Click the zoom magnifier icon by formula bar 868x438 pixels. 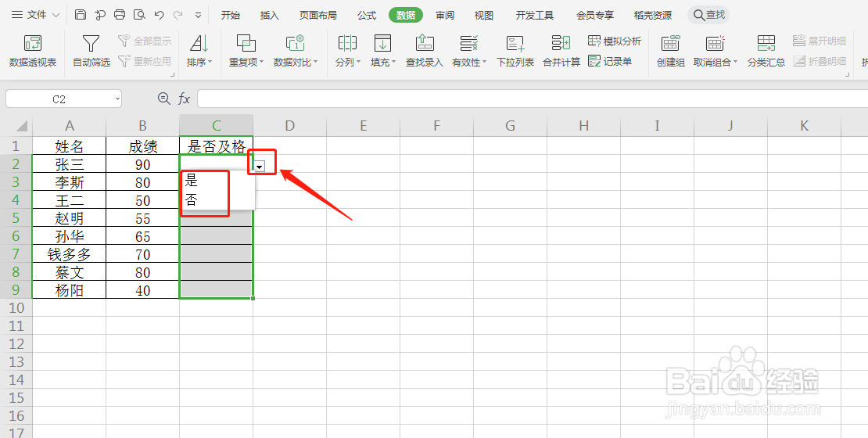click(x=164, y=99)
